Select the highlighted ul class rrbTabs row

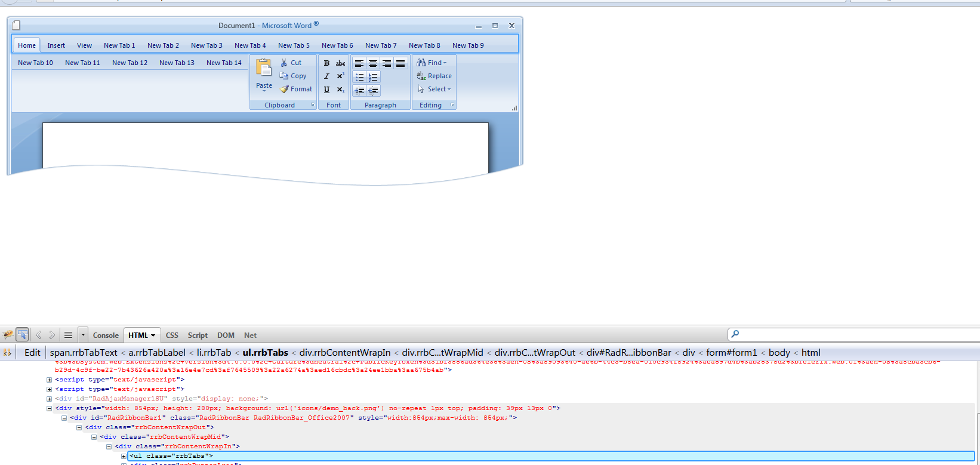click(551, 456)
